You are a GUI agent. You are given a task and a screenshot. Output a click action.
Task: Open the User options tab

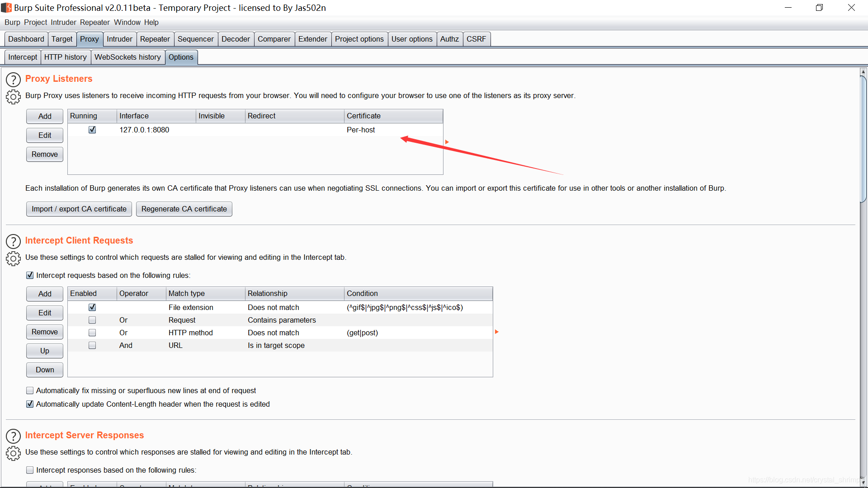tap(412, 39)
